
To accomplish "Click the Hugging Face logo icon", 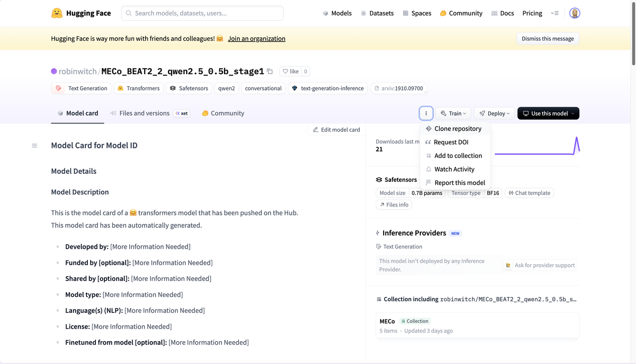I will pos(57,13).
